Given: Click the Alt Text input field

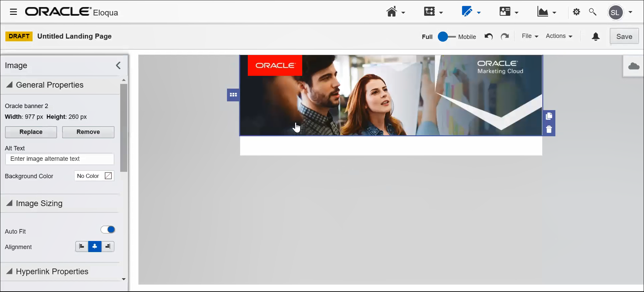Looking at the screenshot, I should [60, 159].
